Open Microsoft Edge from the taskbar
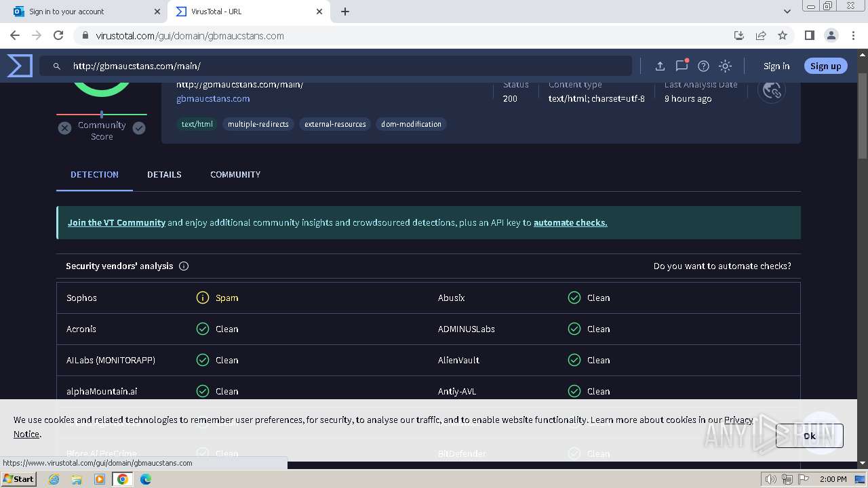This screenshot has width=868, height=488. point(146,479)
